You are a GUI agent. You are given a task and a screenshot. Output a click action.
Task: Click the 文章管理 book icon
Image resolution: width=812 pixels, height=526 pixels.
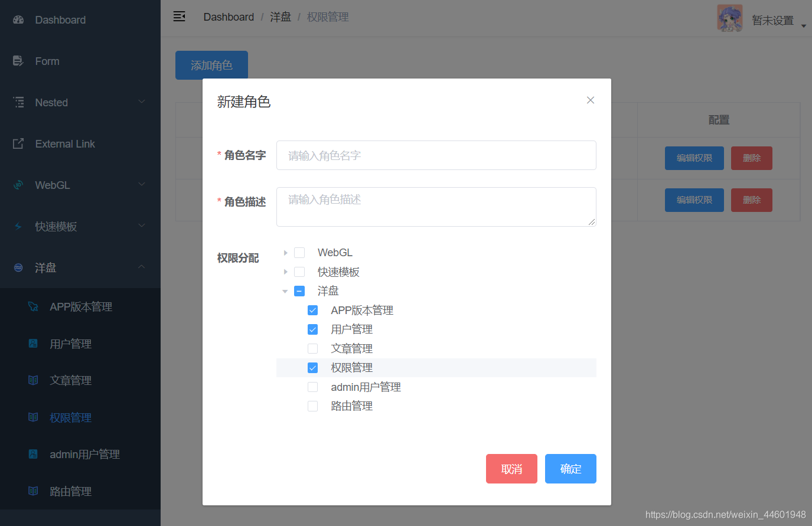[x=34, y=380]
